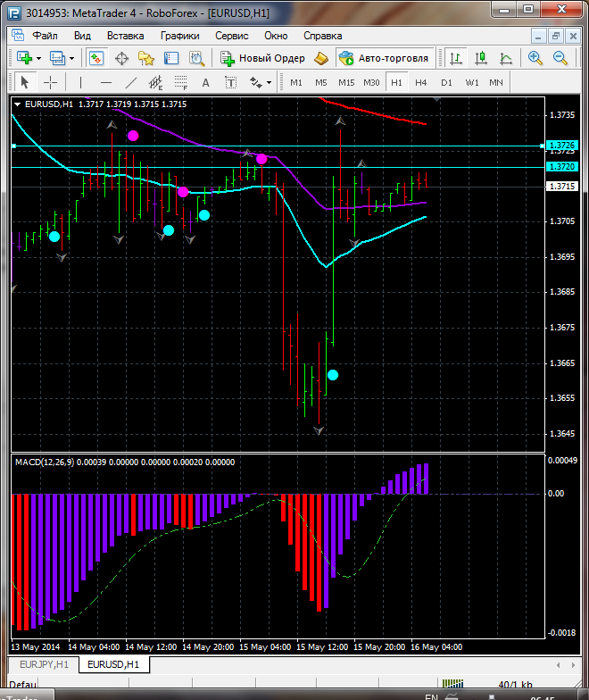Switch to the M15 timeframe
The width and height of the screenshot is (589, 700).
click(x=346, y=82)
